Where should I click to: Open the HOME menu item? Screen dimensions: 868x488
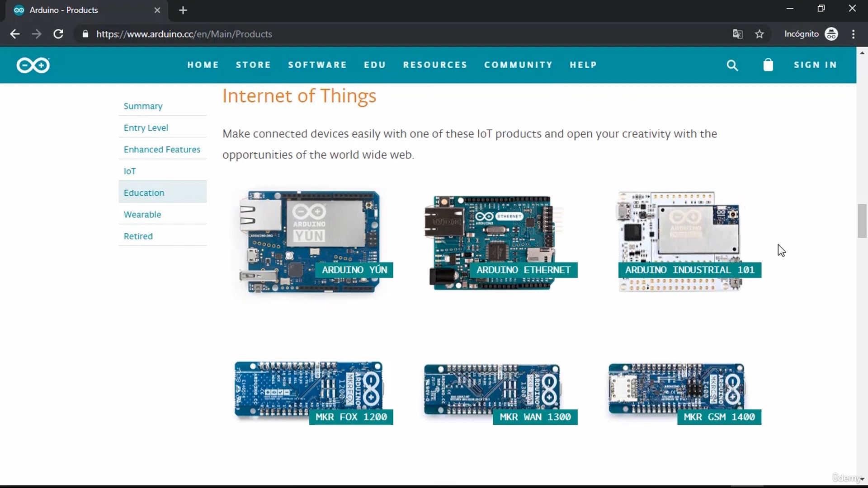(203, 65)
